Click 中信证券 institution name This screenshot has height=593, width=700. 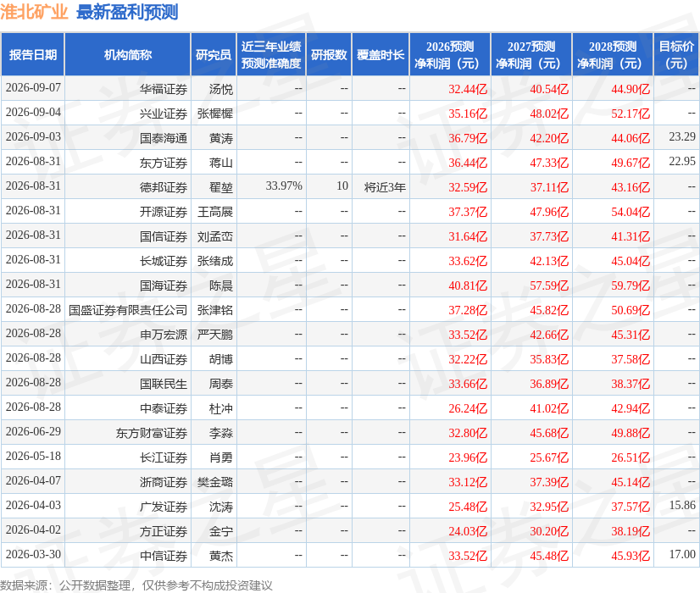164,556
